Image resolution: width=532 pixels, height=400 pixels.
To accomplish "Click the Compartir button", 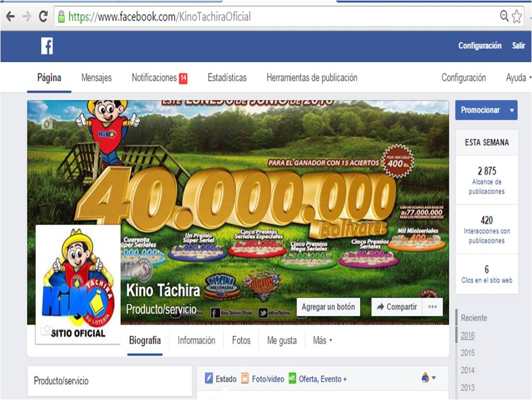I will click(x=397, y=307).
